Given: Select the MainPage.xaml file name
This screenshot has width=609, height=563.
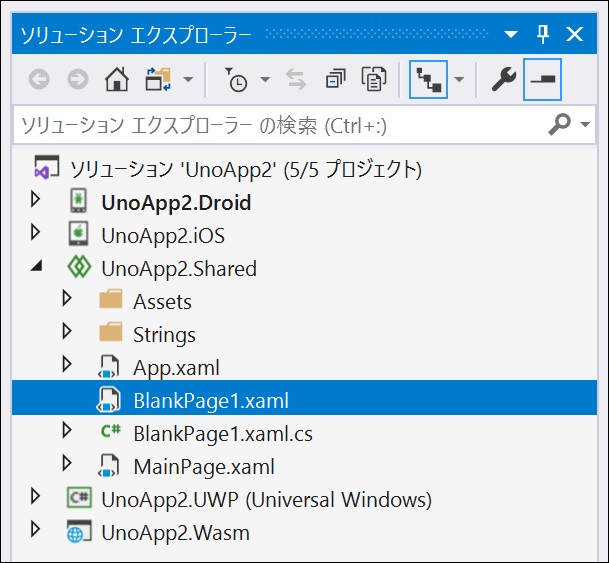Looking at the screenshot, I should [204, 467].
